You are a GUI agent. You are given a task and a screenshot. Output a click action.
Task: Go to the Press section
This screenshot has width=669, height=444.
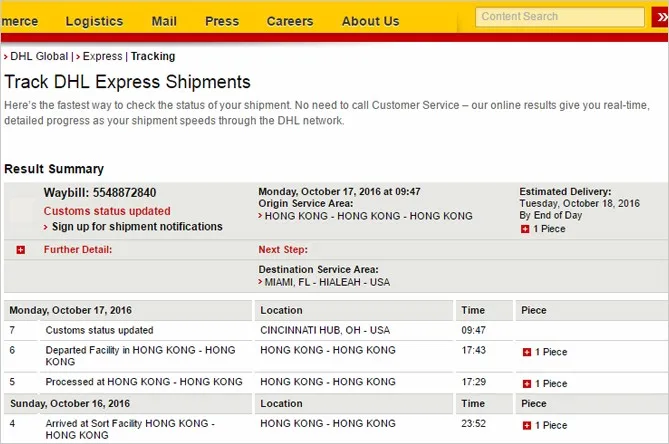click(x=222, y=21)
